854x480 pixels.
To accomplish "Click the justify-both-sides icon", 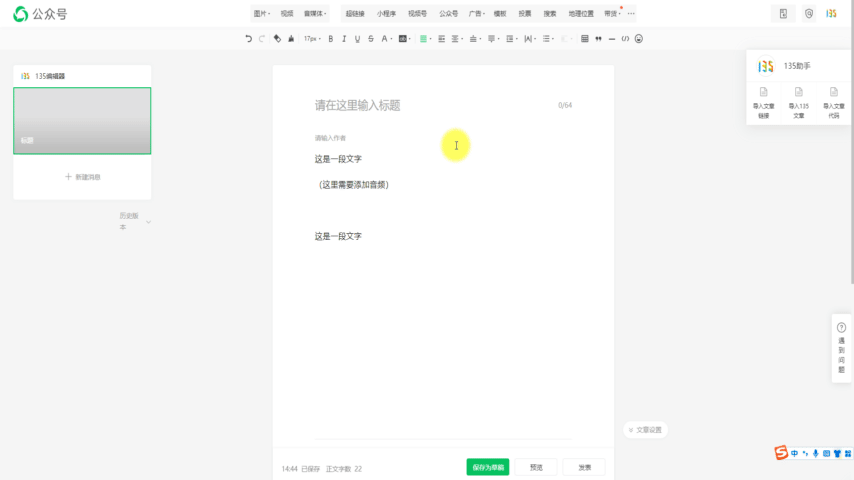I will click(442, 39).
